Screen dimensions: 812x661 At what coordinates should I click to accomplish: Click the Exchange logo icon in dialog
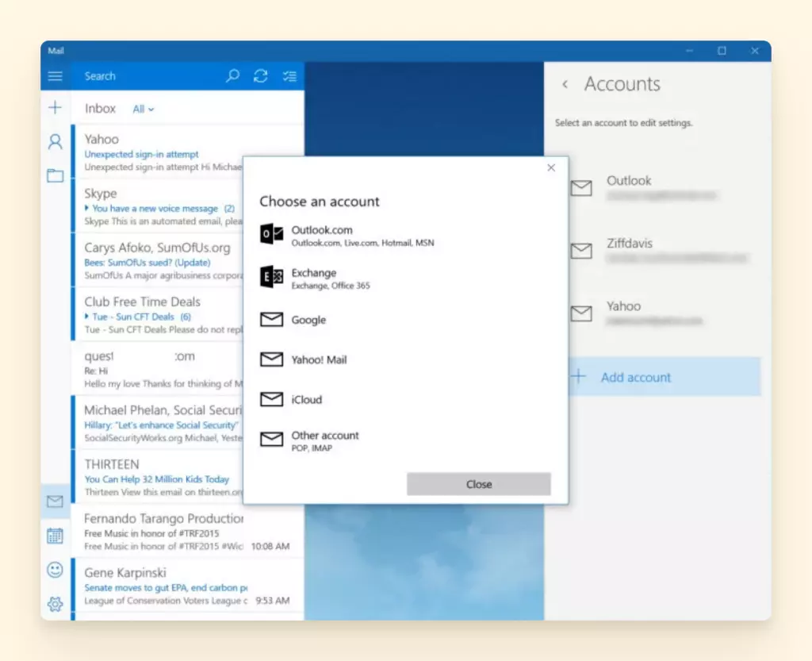(271, 277)
